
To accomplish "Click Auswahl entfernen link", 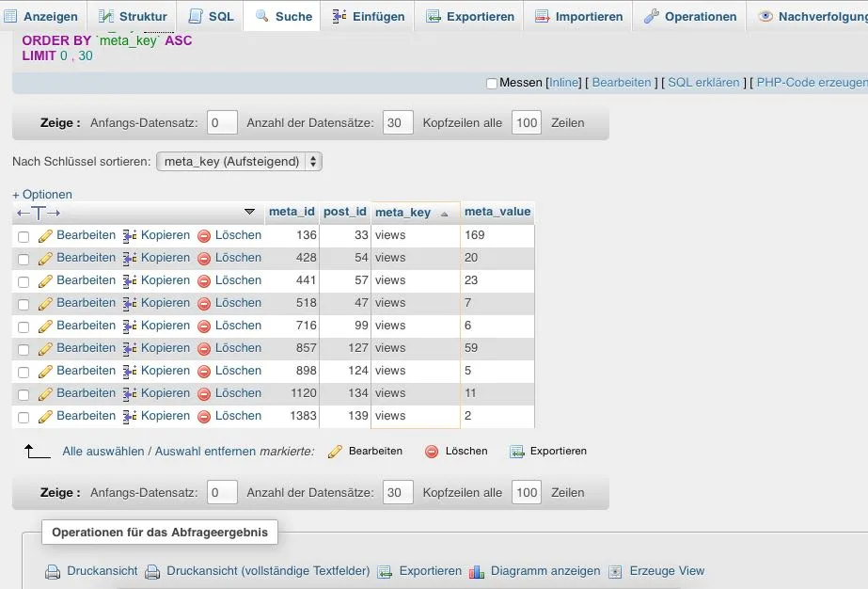I will point(206,452).
